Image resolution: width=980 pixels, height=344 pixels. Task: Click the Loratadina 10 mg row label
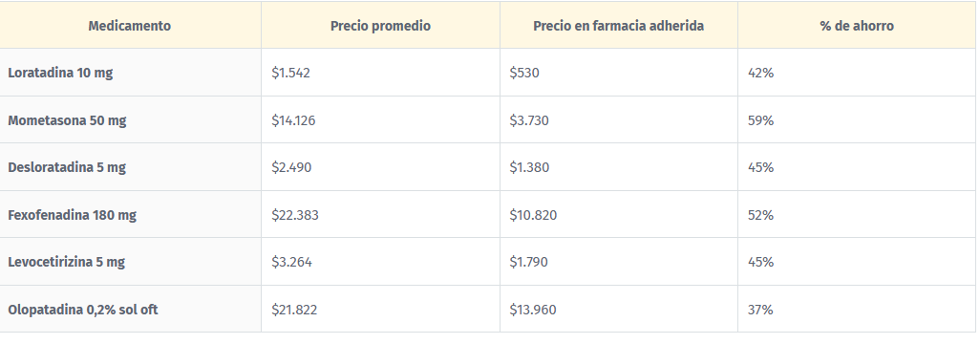(60, 73)
